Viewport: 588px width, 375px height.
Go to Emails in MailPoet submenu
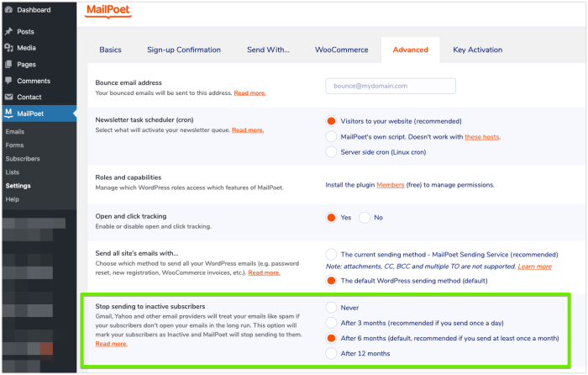14,131
